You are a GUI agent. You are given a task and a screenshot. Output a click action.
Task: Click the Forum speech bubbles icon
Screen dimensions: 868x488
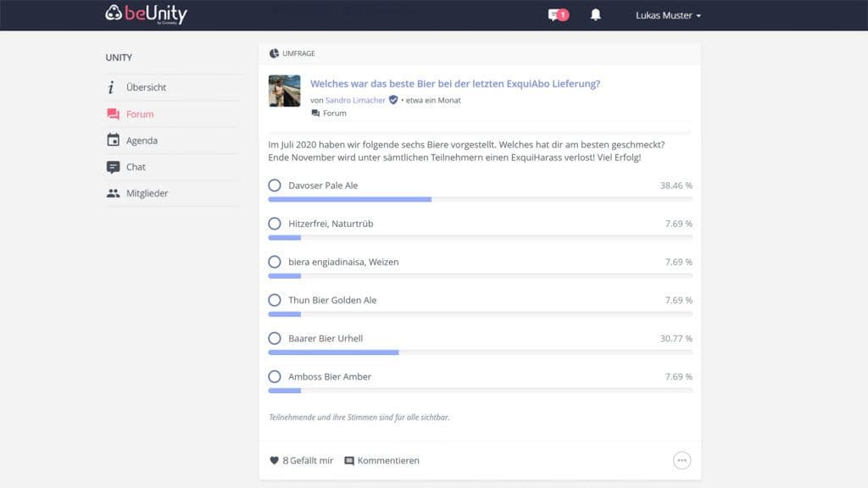tap(113, 114)
